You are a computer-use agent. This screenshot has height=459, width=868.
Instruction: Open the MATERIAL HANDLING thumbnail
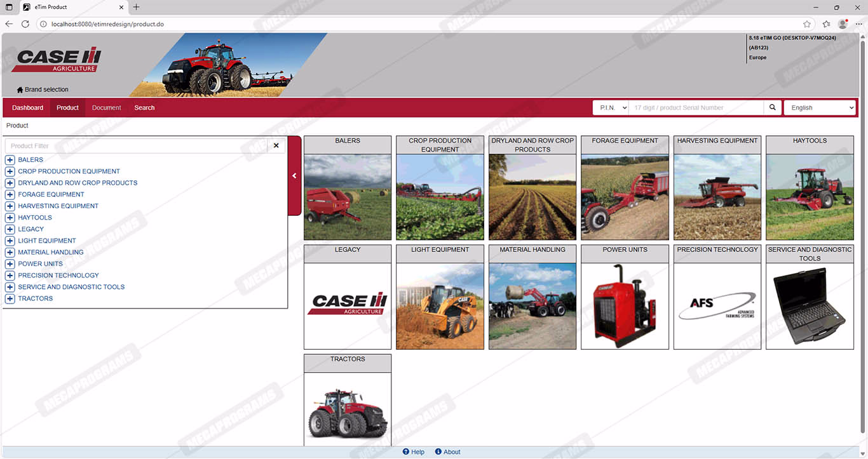(x=532, y=297)
